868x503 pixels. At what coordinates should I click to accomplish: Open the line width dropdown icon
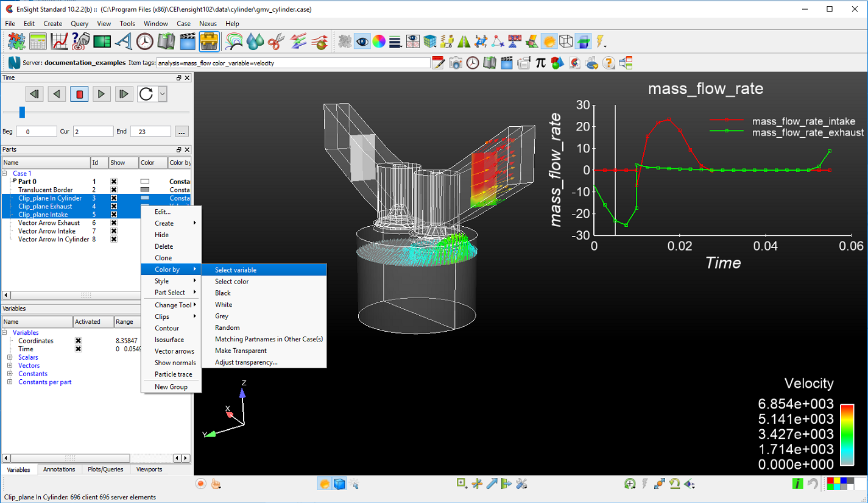point(396,41)
